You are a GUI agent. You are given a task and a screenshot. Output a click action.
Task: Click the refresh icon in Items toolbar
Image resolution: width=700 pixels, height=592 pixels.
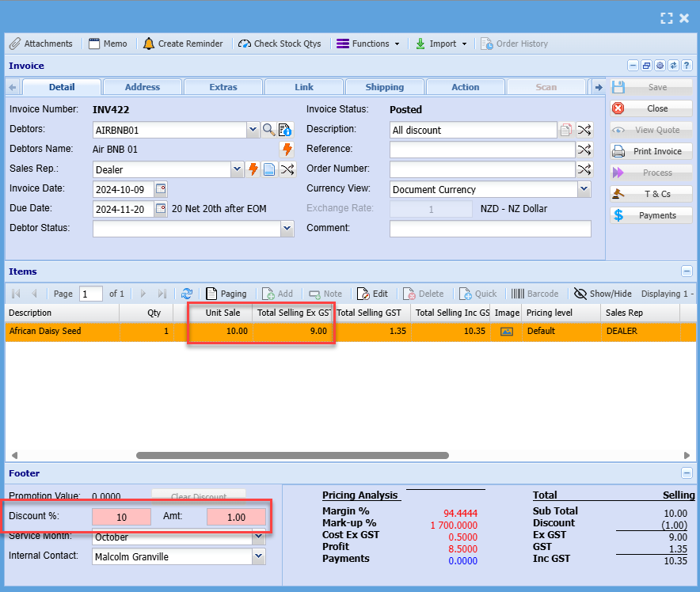(187, 294)
